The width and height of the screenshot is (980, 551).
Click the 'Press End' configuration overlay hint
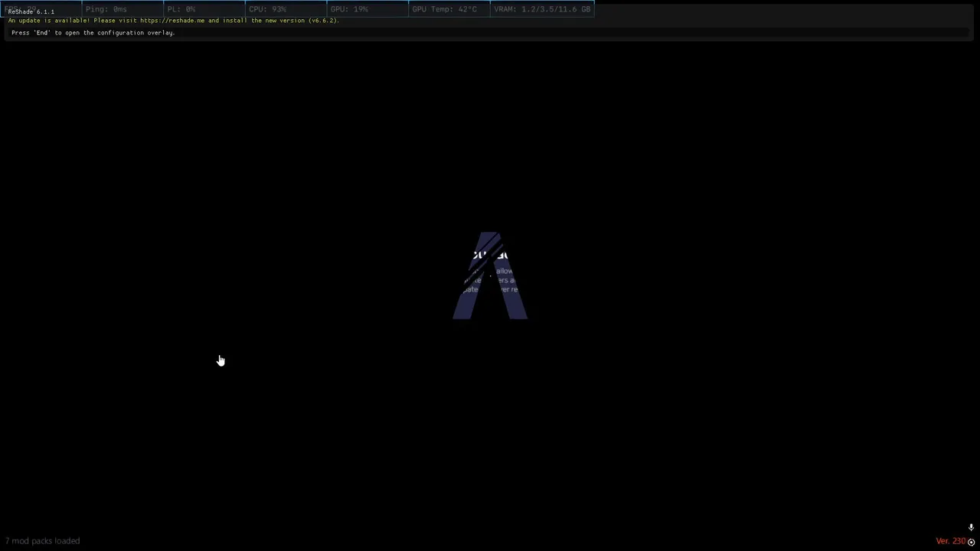(x=93, y=33)
